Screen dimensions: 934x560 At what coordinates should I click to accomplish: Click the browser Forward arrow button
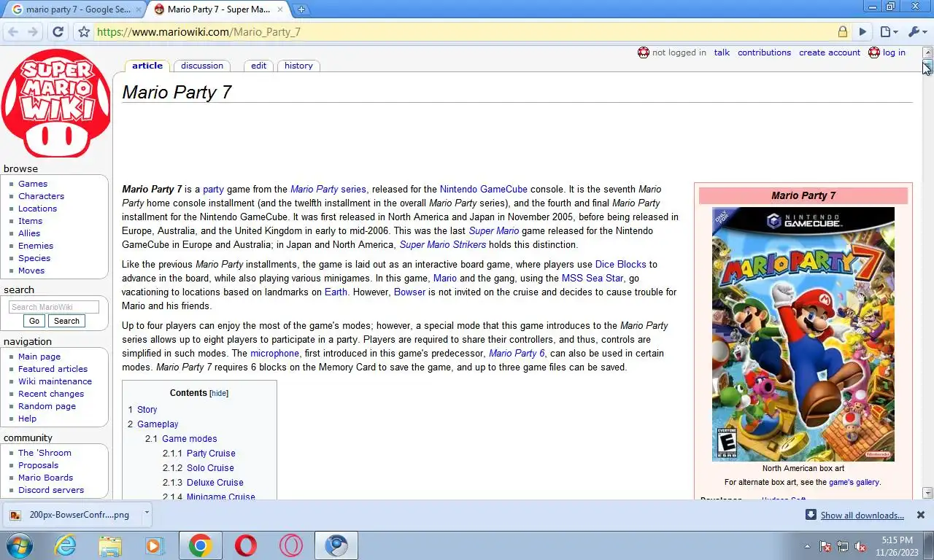[x=33, y=32]
